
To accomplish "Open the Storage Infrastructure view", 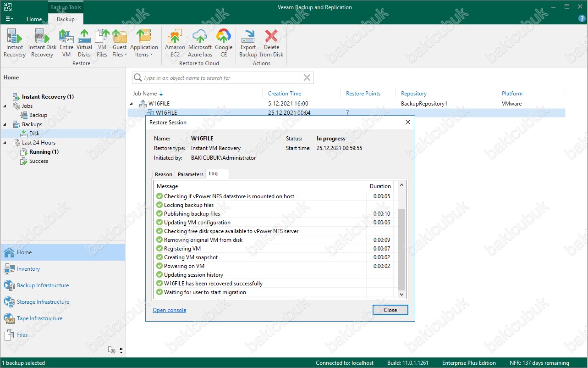I will 62,302.
